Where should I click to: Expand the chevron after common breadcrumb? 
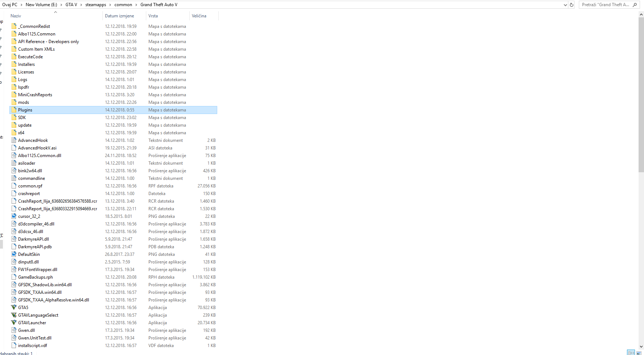point(136,5)
